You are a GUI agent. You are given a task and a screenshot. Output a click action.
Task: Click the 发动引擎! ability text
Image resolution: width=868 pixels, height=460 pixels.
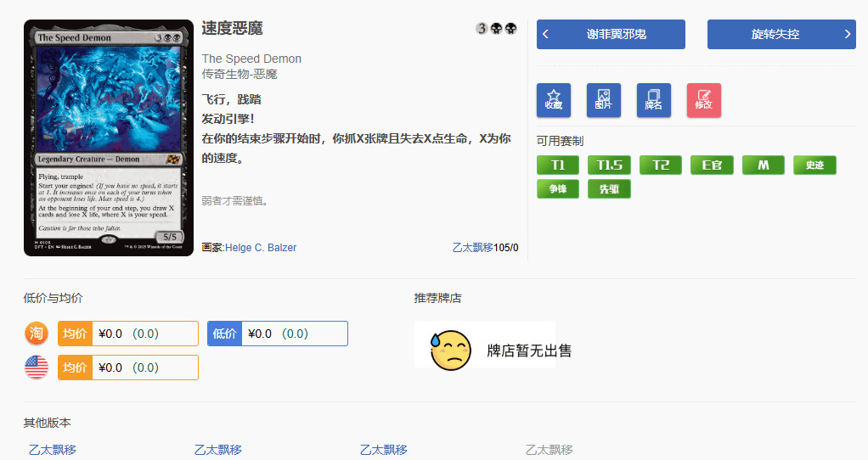click(228, 119)
